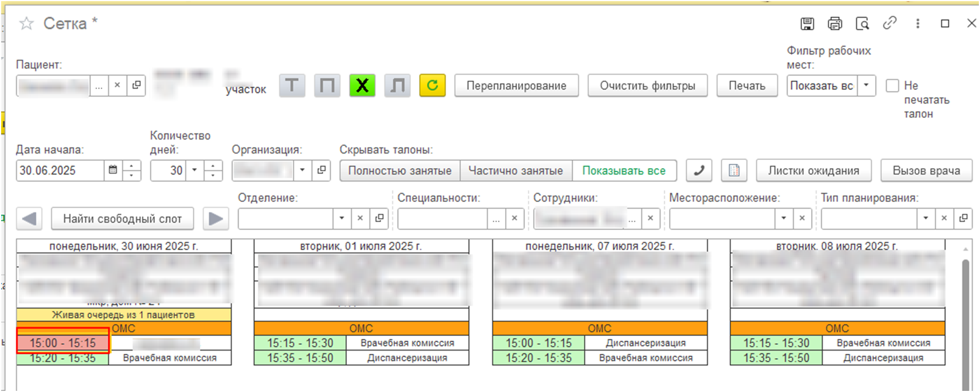This screenshot has height=392, width=980.
Task: Click the green X status icon
Action: pos(362,86)
